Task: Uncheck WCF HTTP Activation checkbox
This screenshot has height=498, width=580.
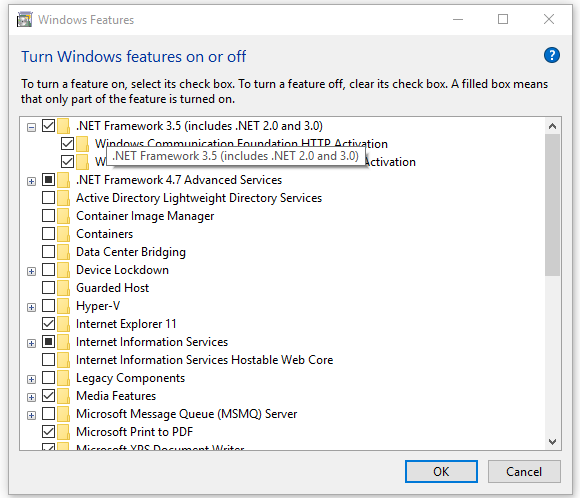Action: [67, 144]
